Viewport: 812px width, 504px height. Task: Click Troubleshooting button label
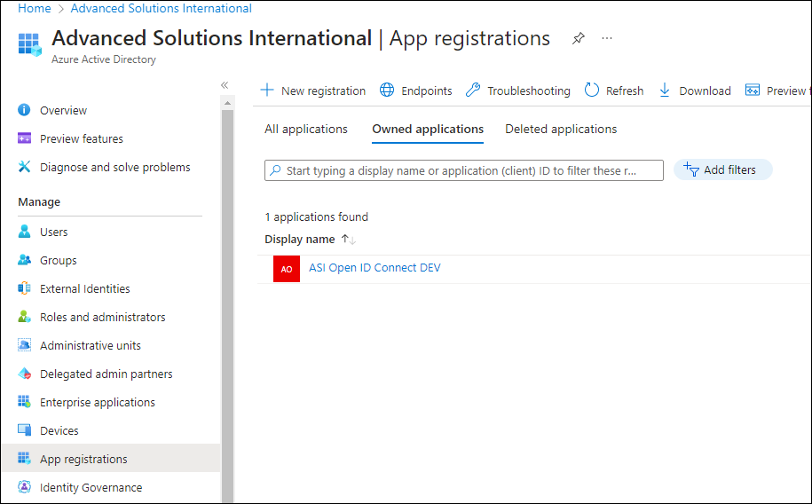point(529,91)
